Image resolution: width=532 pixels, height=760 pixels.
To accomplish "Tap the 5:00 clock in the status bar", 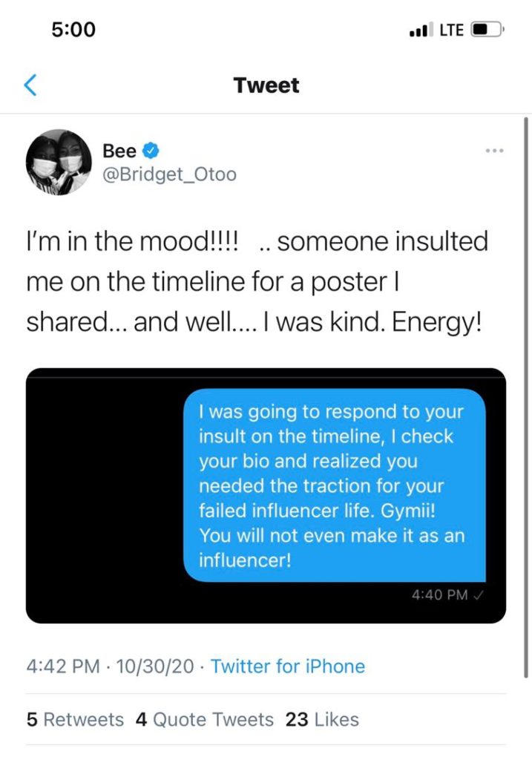I will tap(73, 30).
